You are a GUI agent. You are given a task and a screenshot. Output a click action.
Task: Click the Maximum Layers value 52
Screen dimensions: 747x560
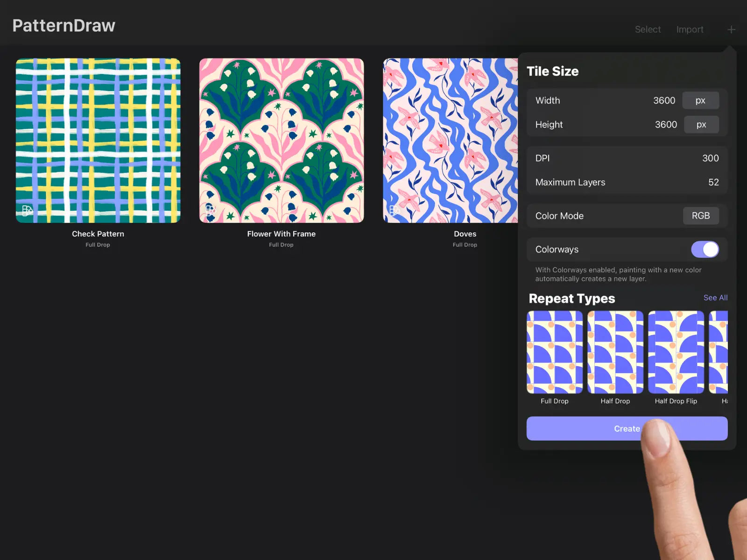713,182
